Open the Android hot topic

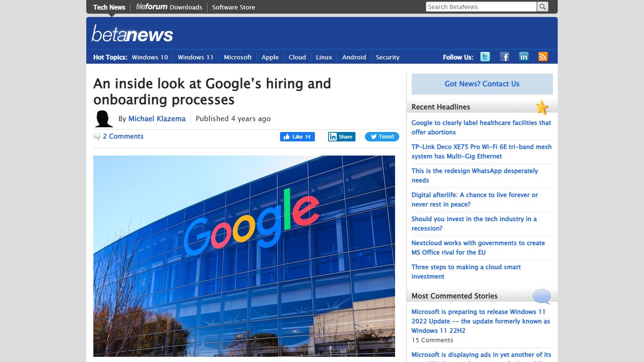(x=354, y=57)
